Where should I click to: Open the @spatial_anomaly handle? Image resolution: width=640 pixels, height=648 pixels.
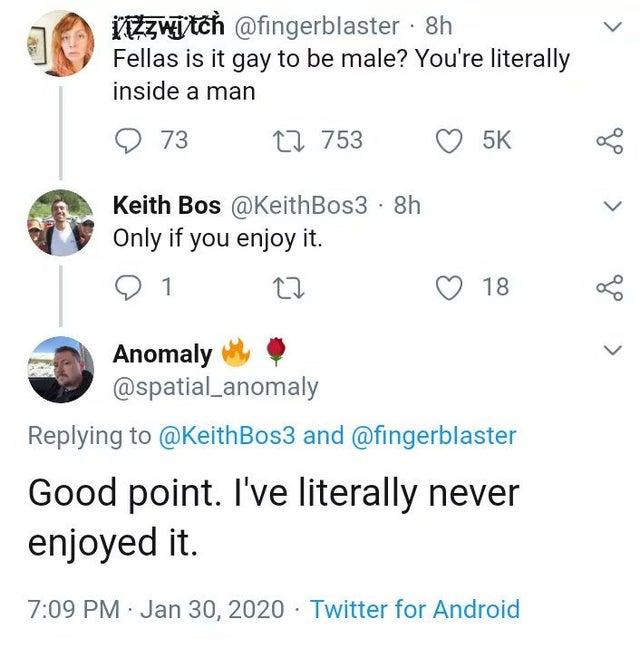click(215, 386)
